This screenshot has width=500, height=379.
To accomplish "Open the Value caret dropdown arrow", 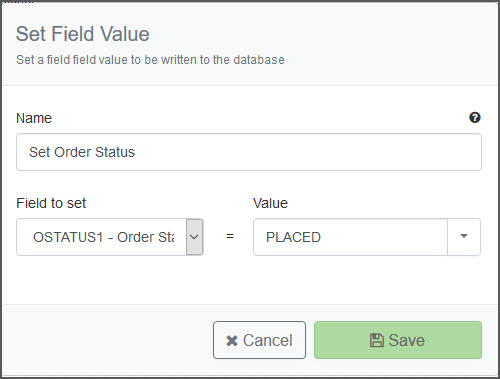I will (x=464, y=236).
